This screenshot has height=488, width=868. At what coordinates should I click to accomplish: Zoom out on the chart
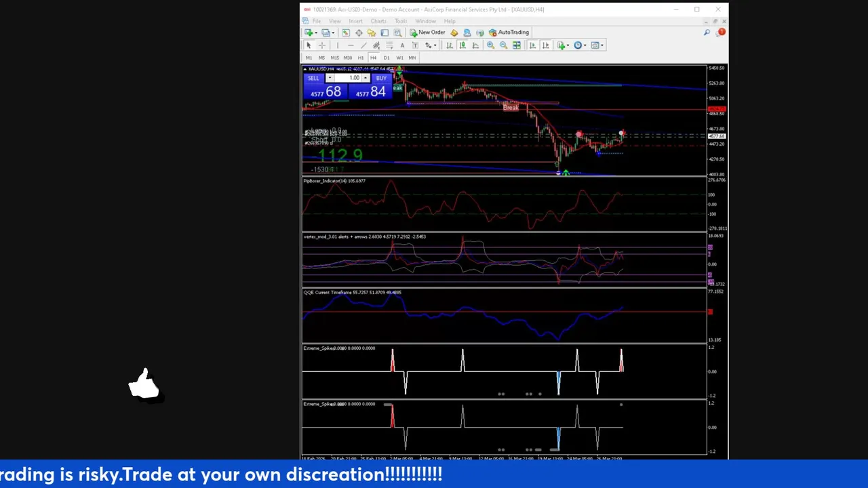[504, 45]
